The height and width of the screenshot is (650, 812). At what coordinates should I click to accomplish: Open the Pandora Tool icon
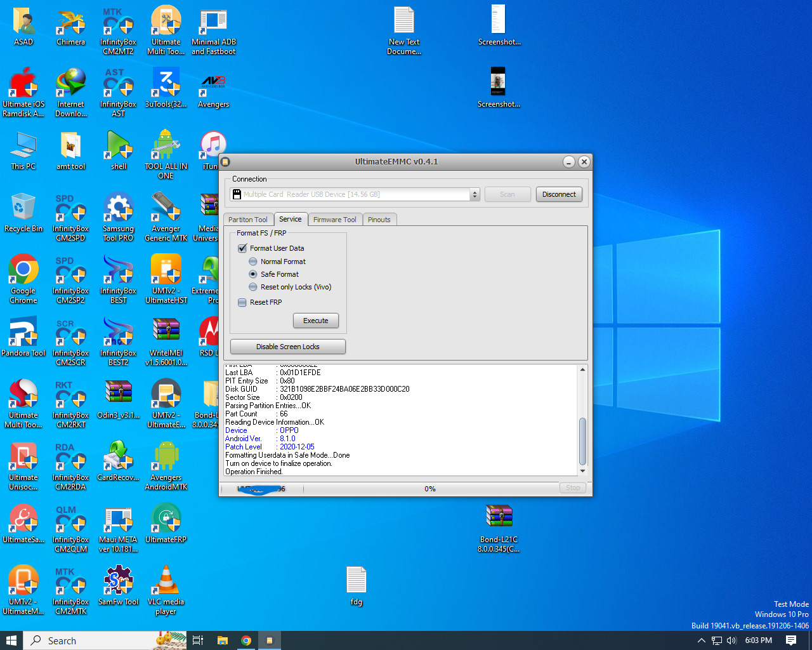coord(23,336)
